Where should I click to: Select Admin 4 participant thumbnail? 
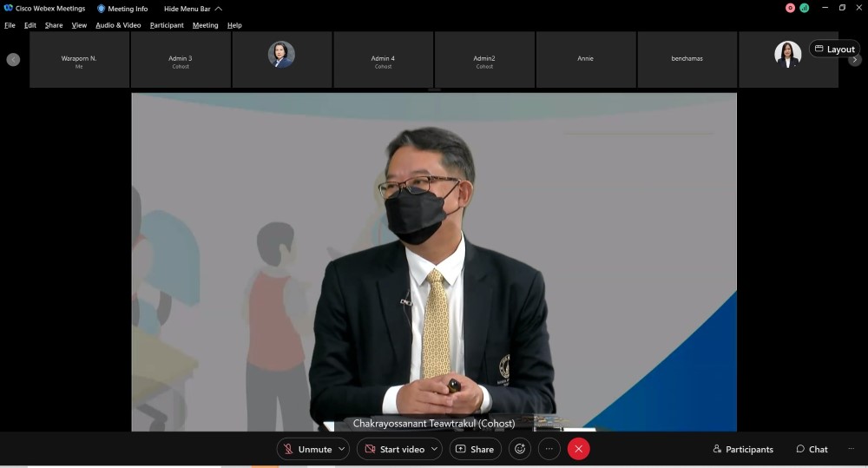click(x=383, y=61)
